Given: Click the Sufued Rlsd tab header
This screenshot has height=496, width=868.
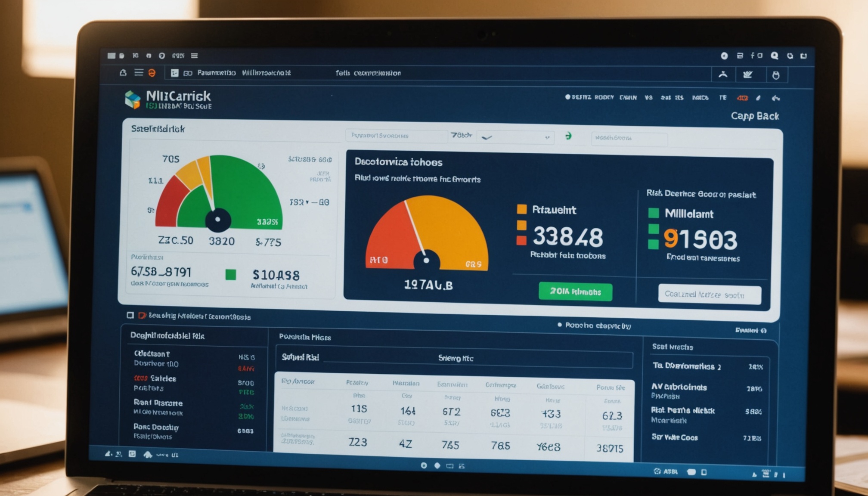Looking at the screenshot, I should pyautogui.click(x=301, y=357).
